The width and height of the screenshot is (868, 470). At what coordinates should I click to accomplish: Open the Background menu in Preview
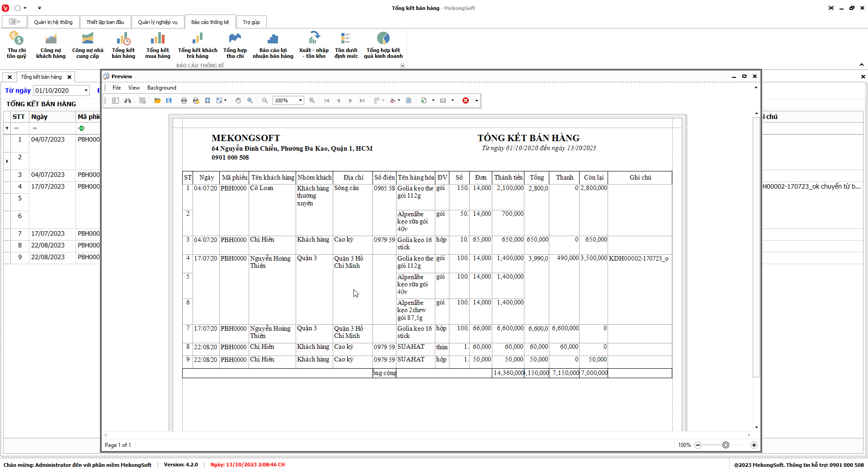(x=161, y=88)
